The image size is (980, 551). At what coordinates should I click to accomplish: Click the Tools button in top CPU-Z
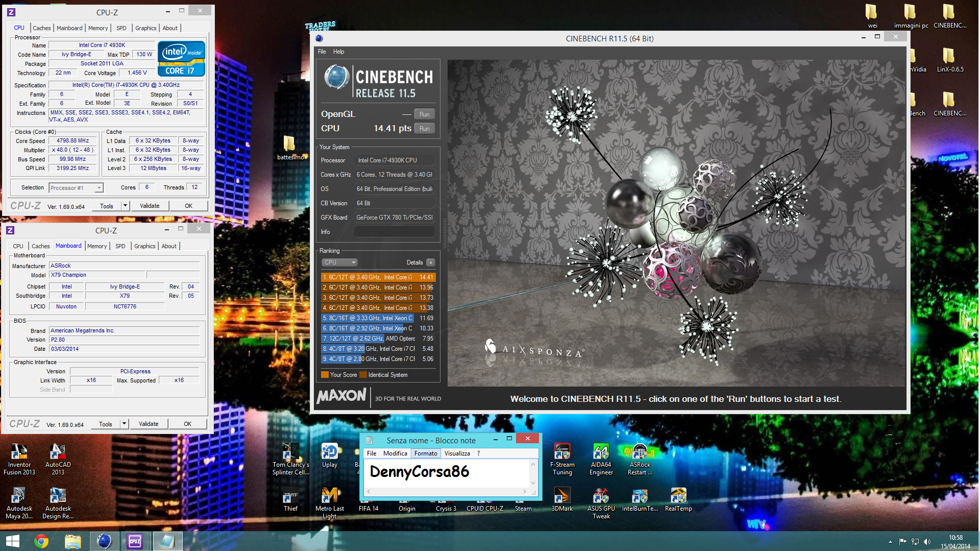click(107, 206)
